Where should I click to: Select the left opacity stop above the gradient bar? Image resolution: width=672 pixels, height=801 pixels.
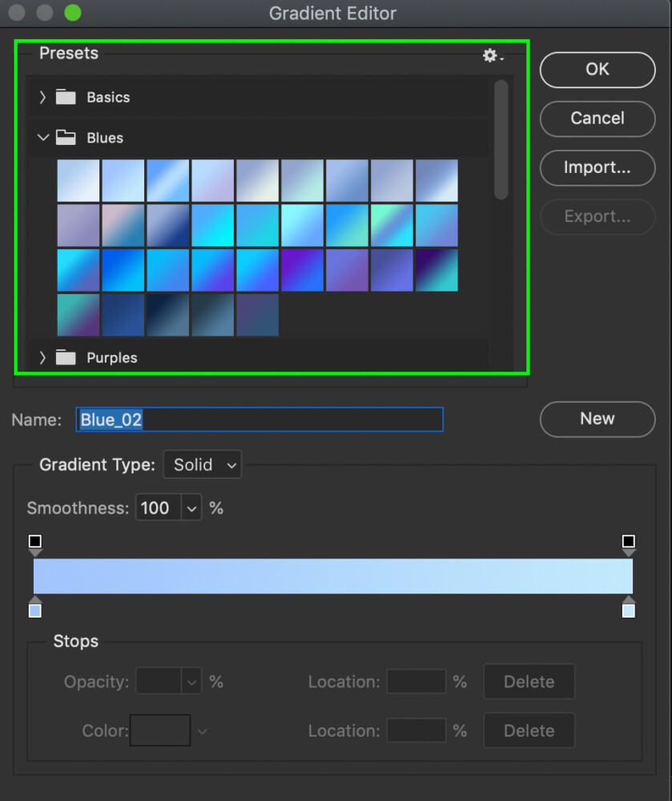tap(35, 542)
